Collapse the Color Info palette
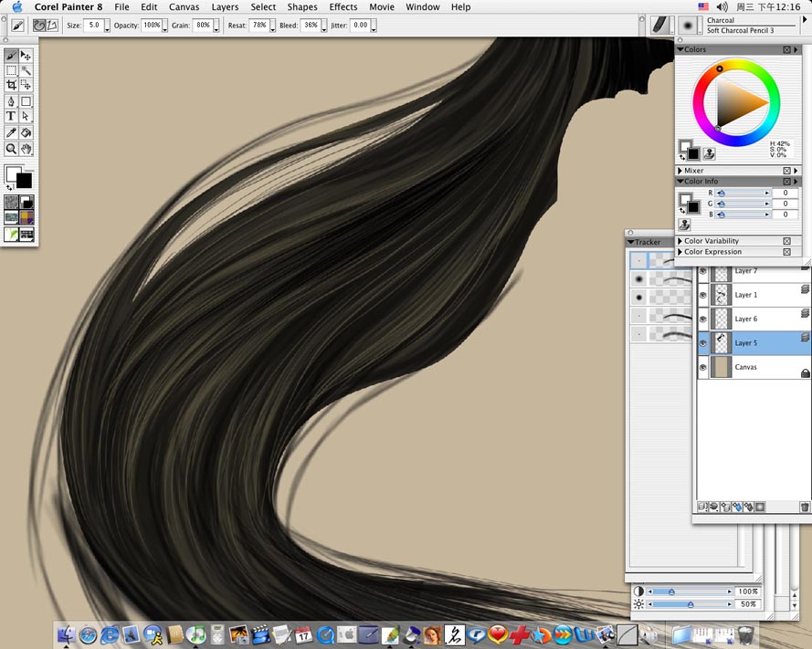812x649 pixels. pos(680,181)
